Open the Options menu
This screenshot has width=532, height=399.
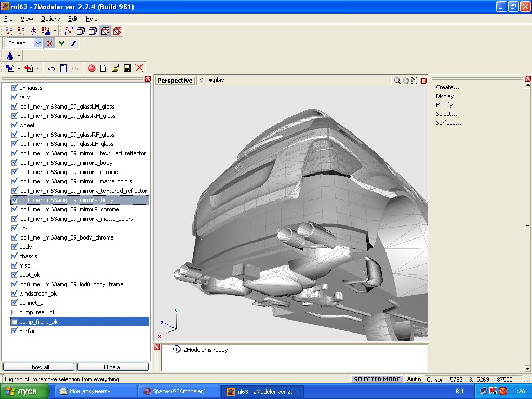[50, 19]
